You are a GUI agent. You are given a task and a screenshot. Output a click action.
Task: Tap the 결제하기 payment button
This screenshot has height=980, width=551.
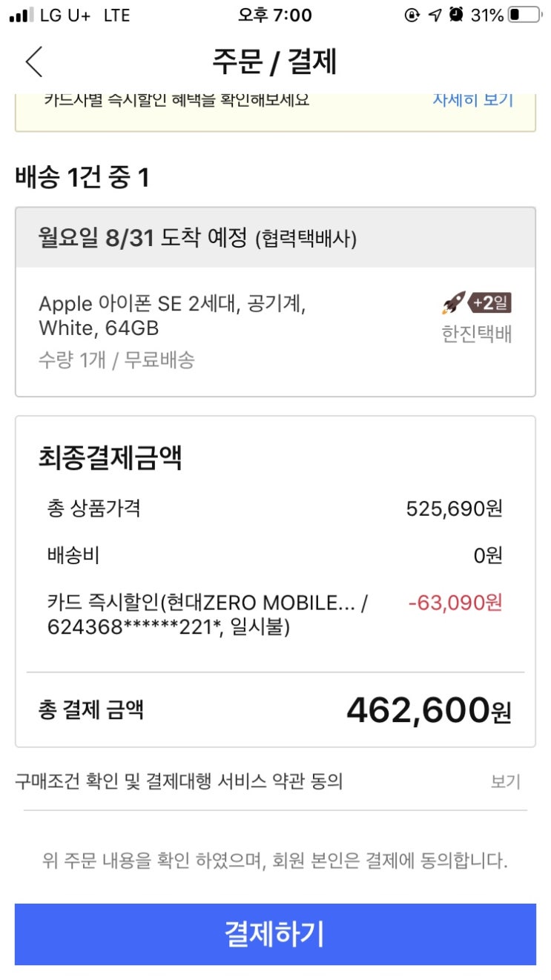coord(275,934)
